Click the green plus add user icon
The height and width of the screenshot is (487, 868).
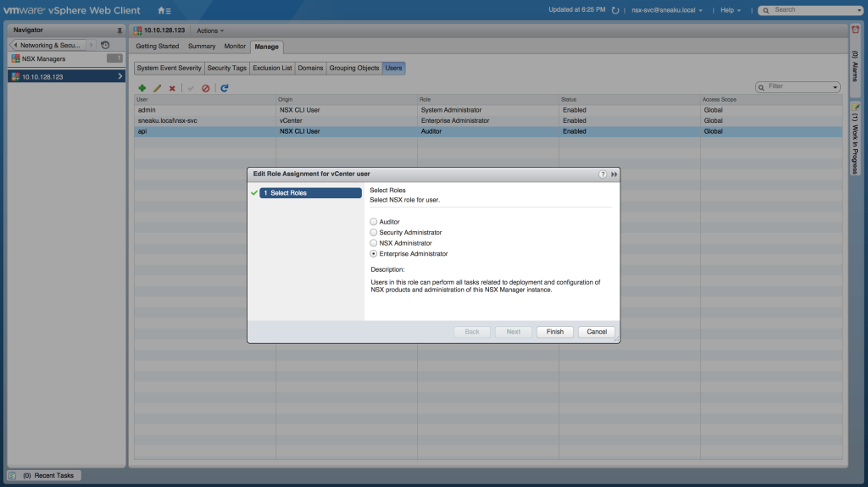coord(142,88)
